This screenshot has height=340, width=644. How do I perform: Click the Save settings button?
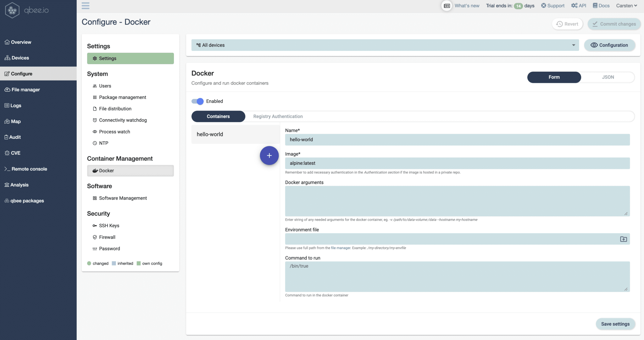pyautogui.click(x=615, y=324)
